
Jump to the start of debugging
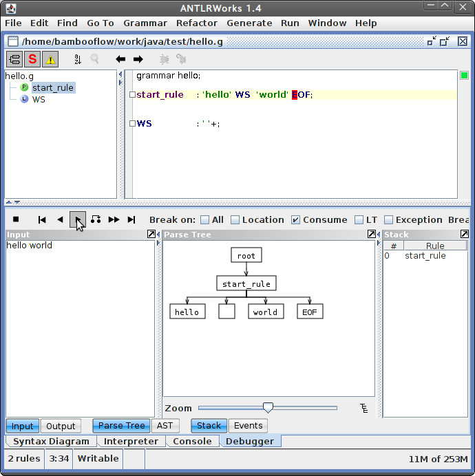pyautogui.click(x=42, y=219)
